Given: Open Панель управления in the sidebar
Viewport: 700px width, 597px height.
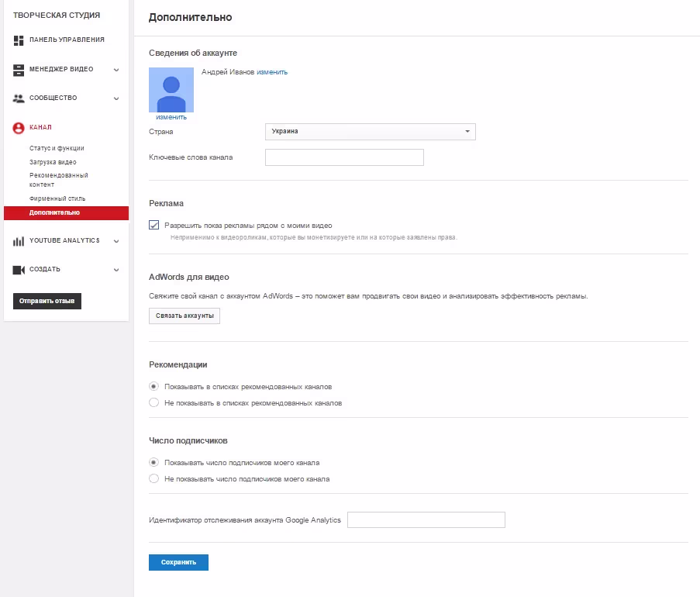Looking at the screenshot, I should pyautogui.click(x=67, y=40).
